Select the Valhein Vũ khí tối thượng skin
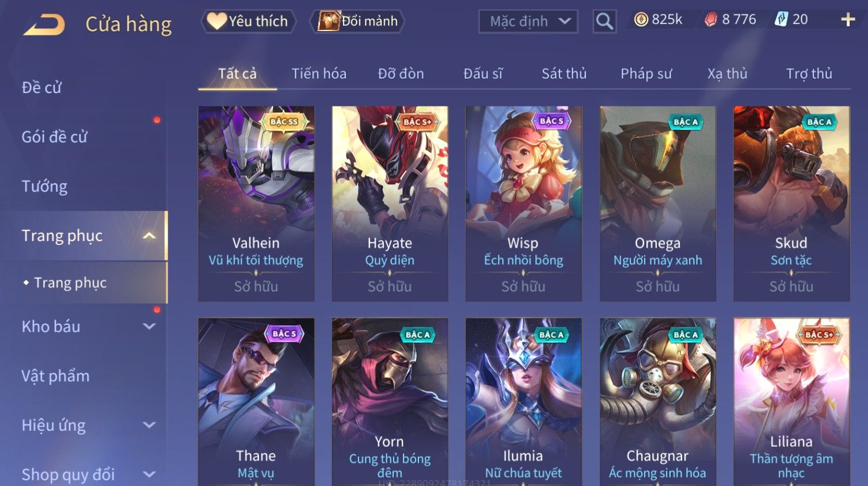 256,204
